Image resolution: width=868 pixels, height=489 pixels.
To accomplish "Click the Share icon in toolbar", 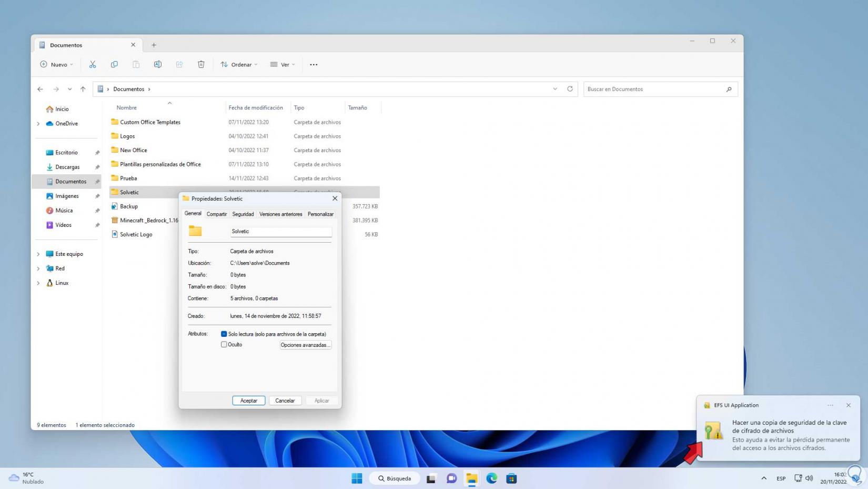I will click(x=179, y=64).
